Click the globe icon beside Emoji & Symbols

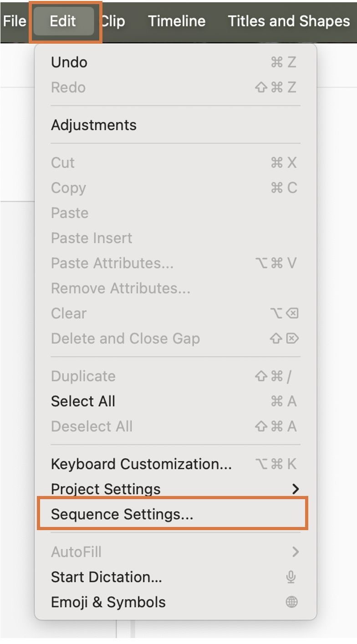point(291,602)
